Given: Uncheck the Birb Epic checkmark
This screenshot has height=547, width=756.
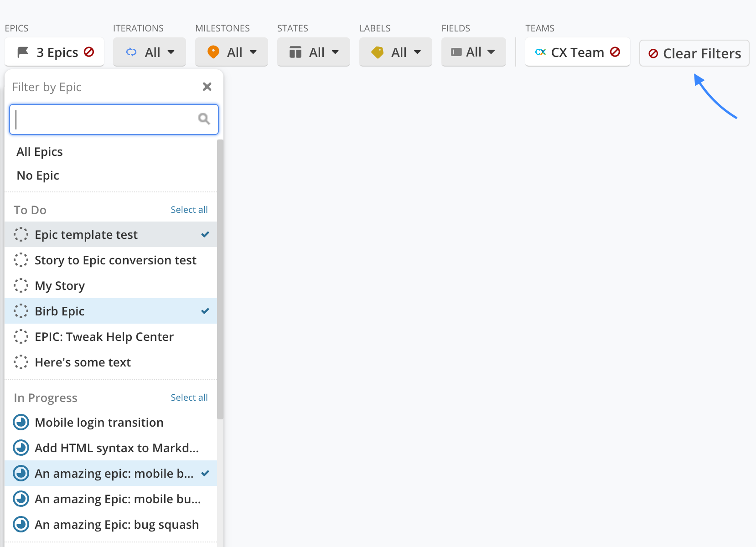Looking at the screenshot, I should click(x=205, y=311).
